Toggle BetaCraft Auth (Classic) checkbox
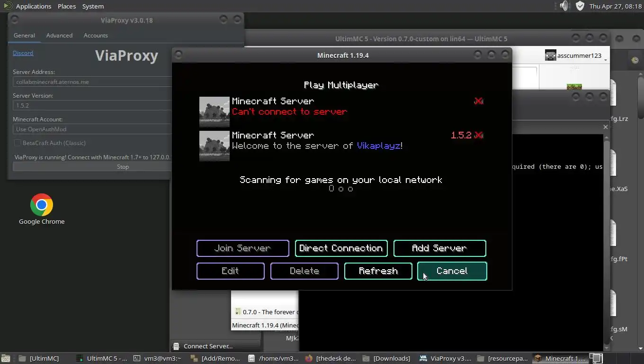This screenshot has height=364, width=644. [x=18, y=143]
